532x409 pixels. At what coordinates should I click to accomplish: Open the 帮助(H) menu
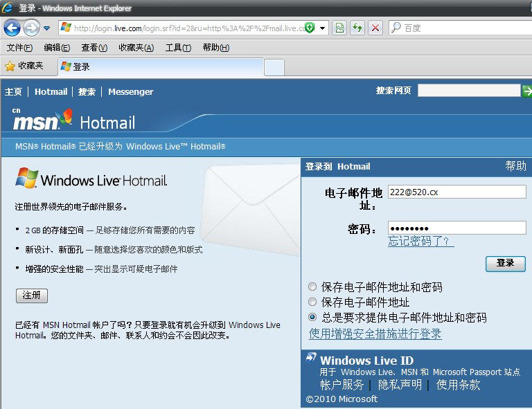pyautogui.click(x=216, y=48)
